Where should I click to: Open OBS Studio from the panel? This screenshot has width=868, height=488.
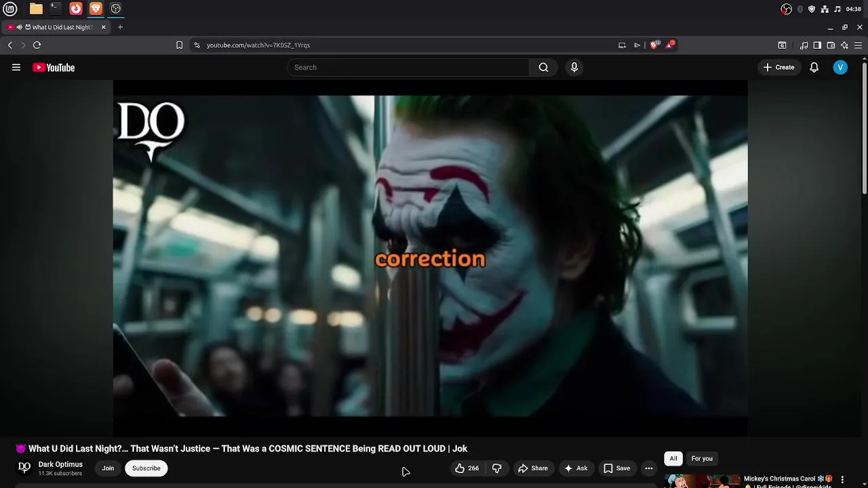[116, 9]
